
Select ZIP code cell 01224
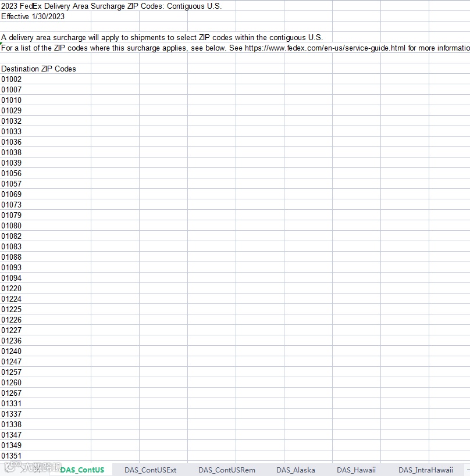45,299
